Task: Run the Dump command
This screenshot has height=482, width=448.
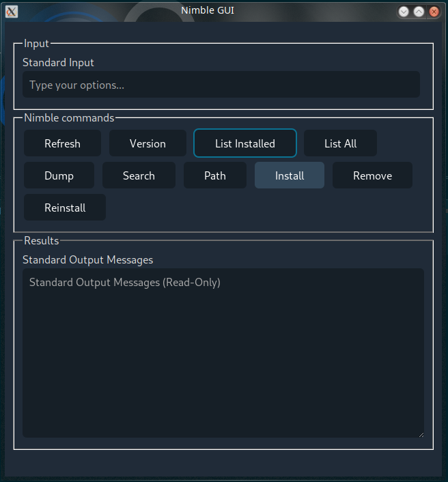Action: [x=59, y=175]
